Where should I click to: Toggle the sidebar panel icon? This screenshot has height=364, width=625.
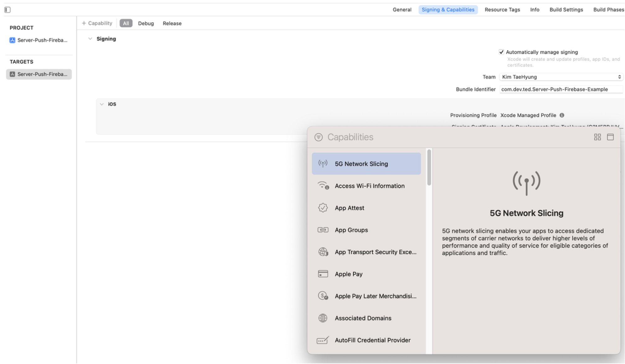click(8, 10)
